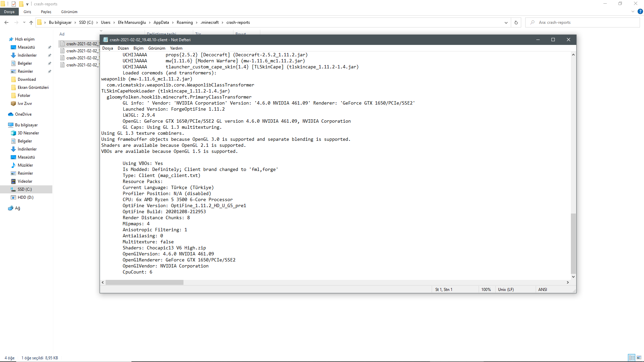The image size is (644, 362).
Task: Open the Dosya tab in Explorer ribbon
Action: [x=9, y=12]
